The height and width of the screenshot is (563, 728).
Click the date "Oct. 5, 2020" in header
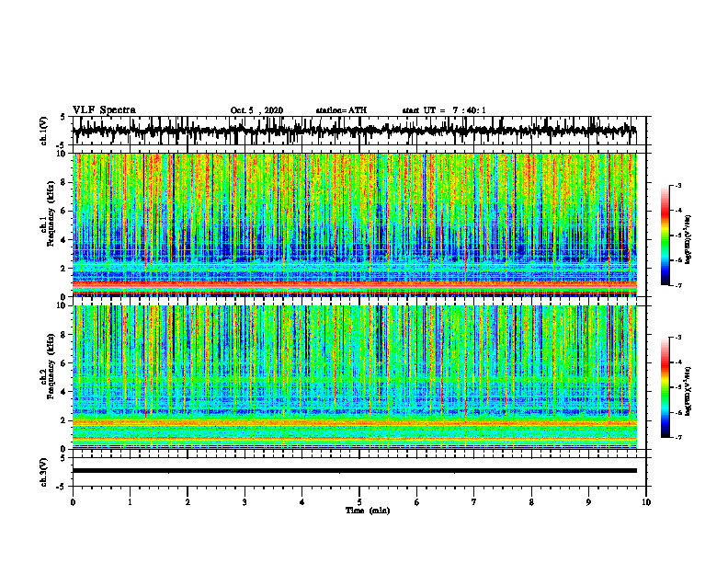point(256,110)
